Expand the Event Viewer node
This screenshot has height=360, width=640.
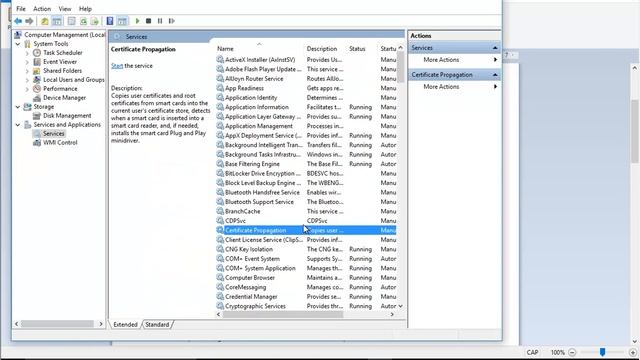(x=27, y=62)
